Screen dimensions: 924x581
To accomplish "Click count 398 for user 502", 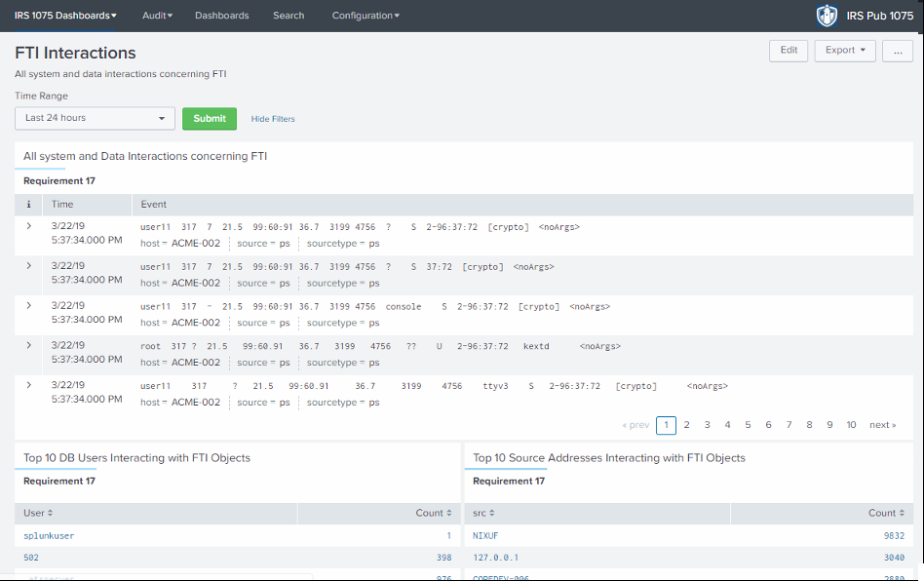I will [443, 558].
